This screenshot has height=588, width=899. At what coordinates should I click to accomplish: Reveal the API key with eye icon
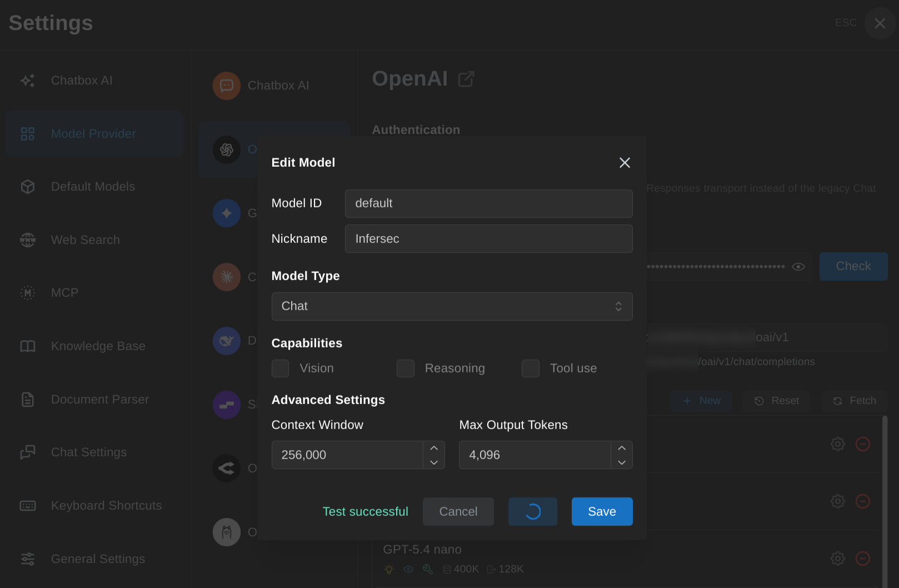point(798,267)
